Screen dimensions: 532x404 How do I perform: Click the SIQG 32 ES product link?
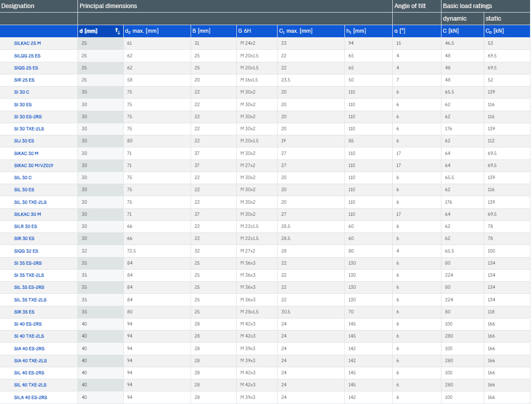click(x=26, y=251)
